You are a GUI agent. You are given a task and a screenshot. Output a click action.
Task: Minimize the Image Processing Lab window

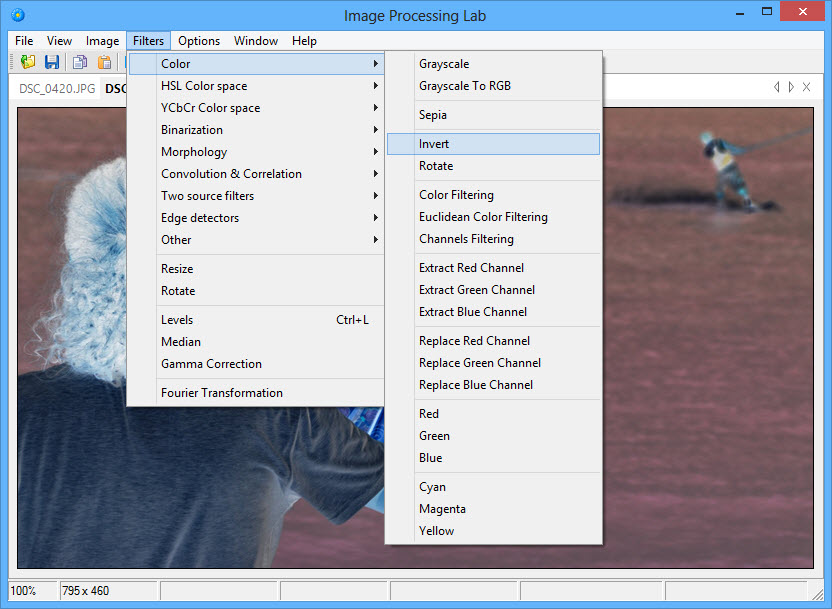[x=740, y=13]
